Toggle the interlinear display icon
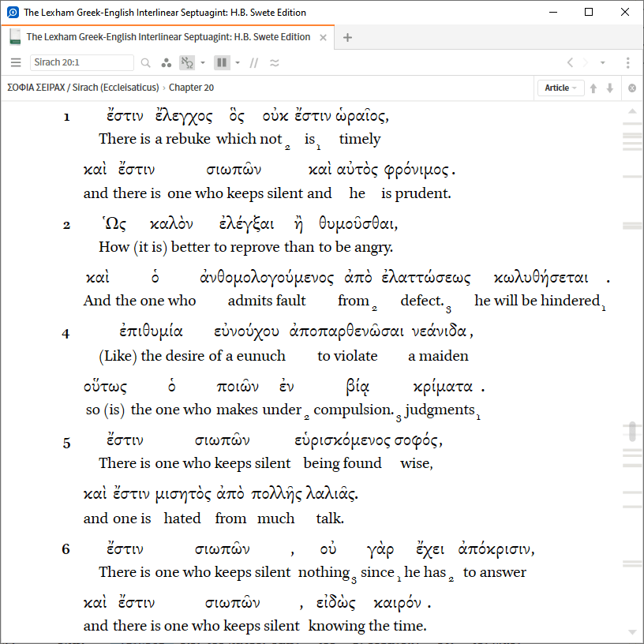Viewport: 644px width, 644px height. (x=186, y=63)
